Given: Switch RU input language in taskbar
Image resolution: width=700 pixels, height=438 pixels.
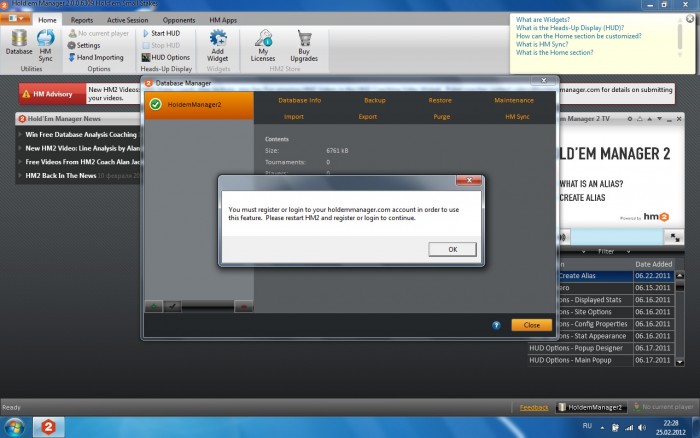Looking at the screenshot, I should click(x=587, y=426).
